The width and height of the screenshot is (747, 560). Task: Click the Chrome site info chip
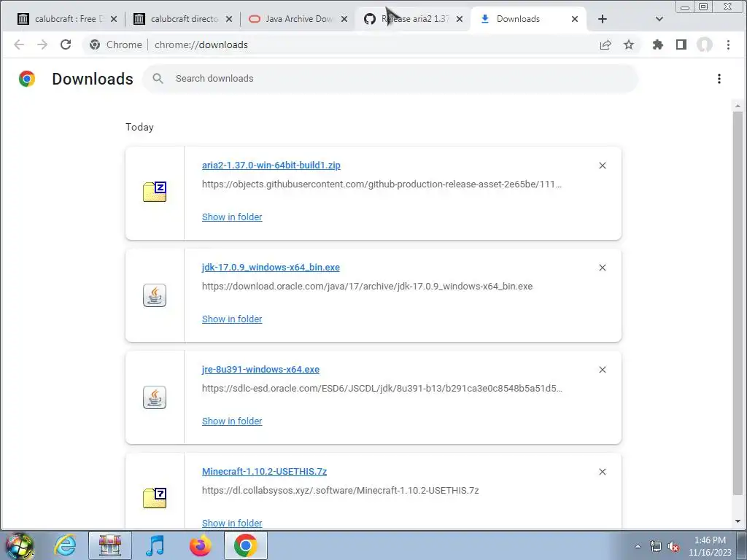pyautogui.click(x=116, y=44)
